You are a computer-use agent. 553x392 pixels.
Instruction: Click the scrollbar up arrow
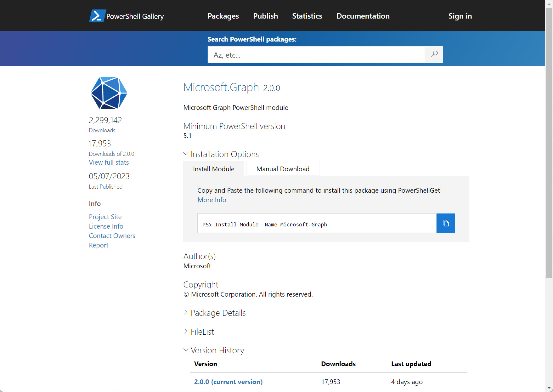549,3
